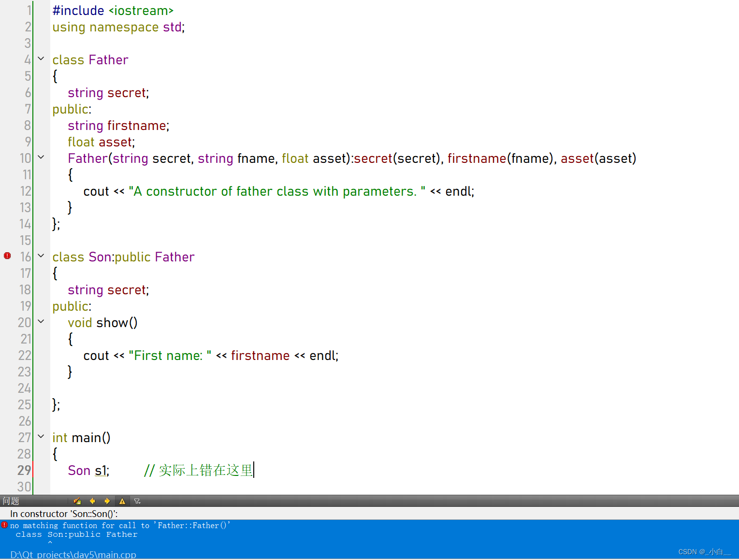Collapse the Father constructor fold at line 10

coord(41,157)
